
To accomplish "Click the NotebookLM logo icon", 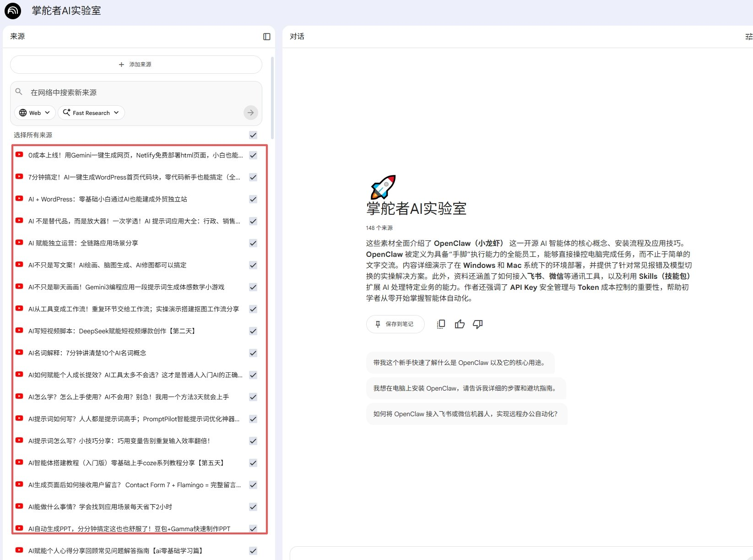I will click(x=13, y=11).
